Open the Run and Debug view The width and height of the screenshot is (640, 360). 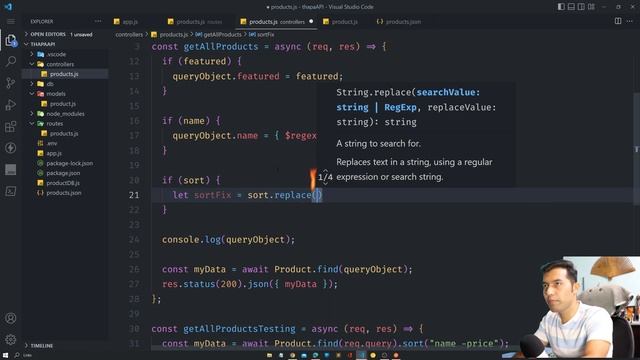point(11,105)
